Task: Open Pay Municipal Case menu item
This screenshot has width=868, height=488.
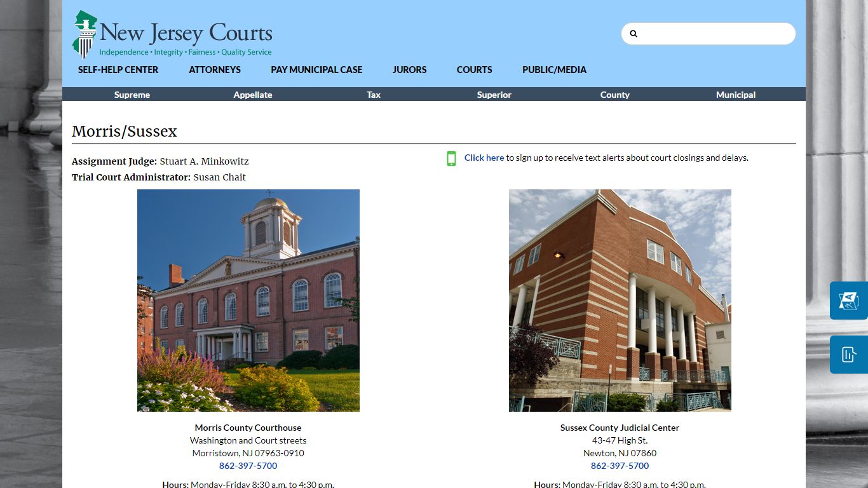Action: [x=316, y=70]
